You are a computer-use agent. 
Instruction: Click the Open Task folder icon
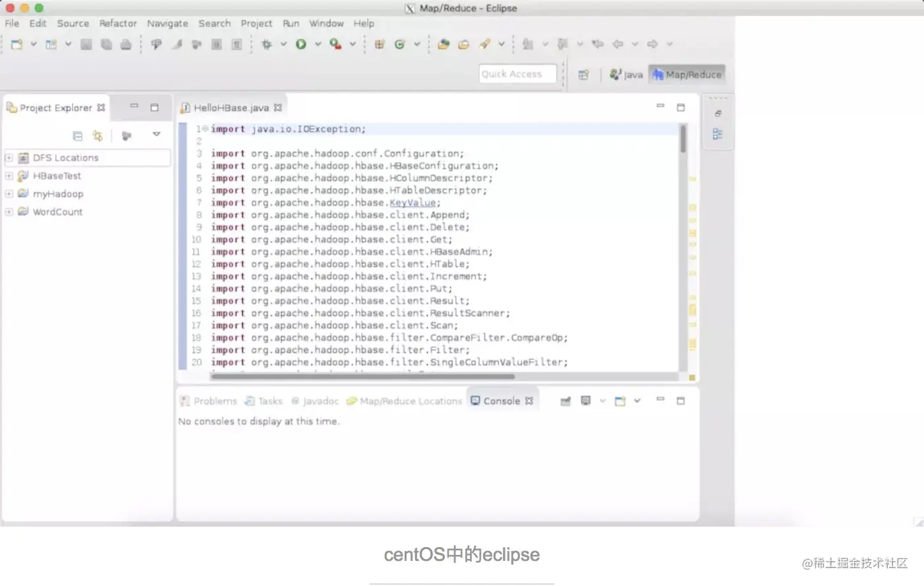point(464,44)
